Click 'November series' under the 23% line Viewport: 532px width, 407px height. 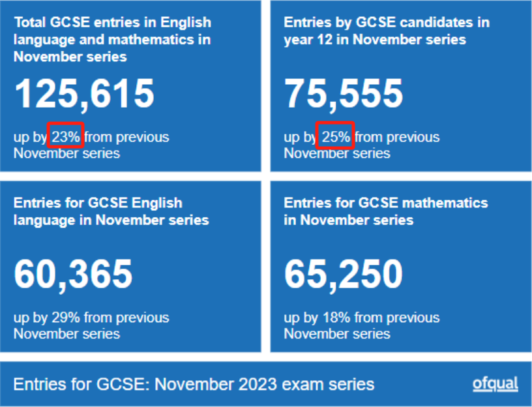point(67,153)
